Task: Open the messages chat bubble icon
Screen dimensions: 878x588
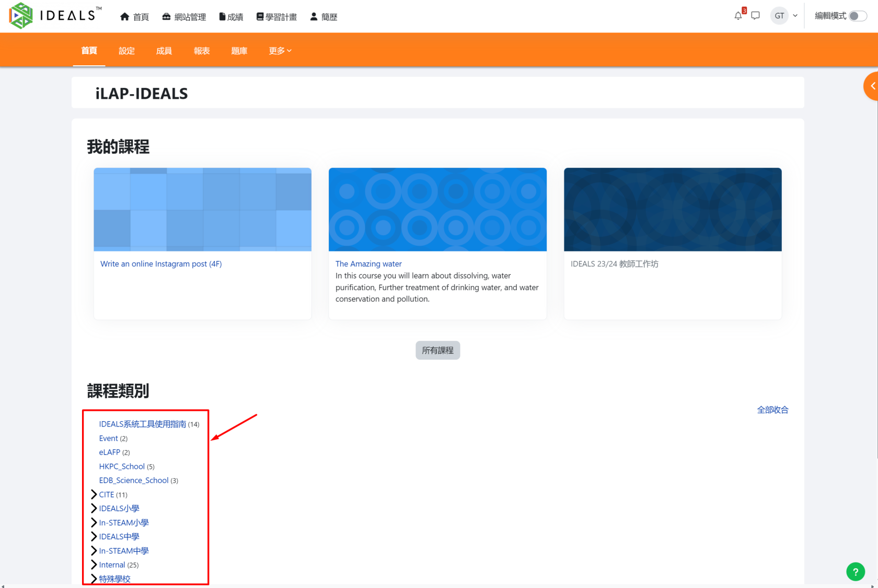Action: point(755,16)
